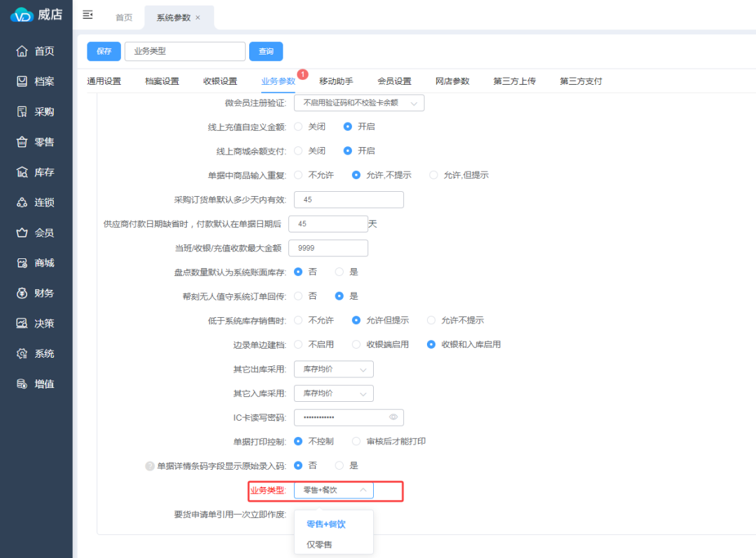
Task: Click the 首页 home icon in sidebar
Action: tap(22, 51)
